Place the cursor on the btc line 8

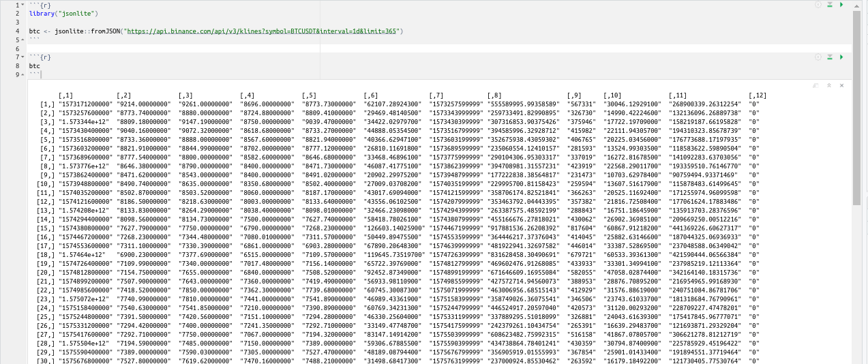click(x=34, y=66)
